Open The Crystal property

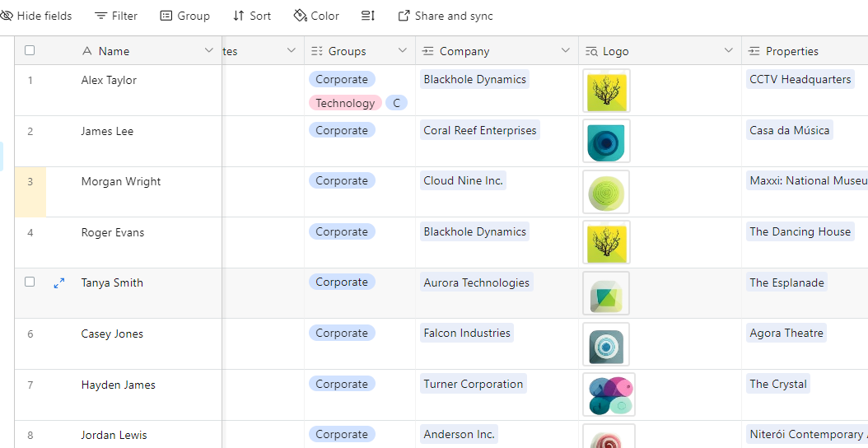pos(778,384)
